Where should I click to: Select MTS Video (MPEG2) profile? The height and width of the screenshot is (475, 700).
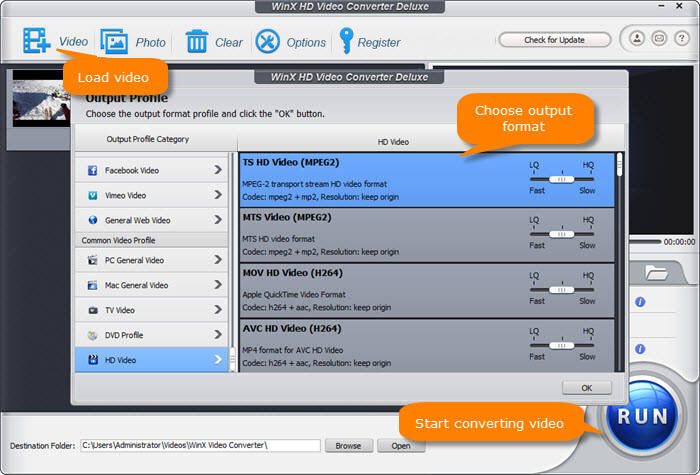[x=427, y=235]
